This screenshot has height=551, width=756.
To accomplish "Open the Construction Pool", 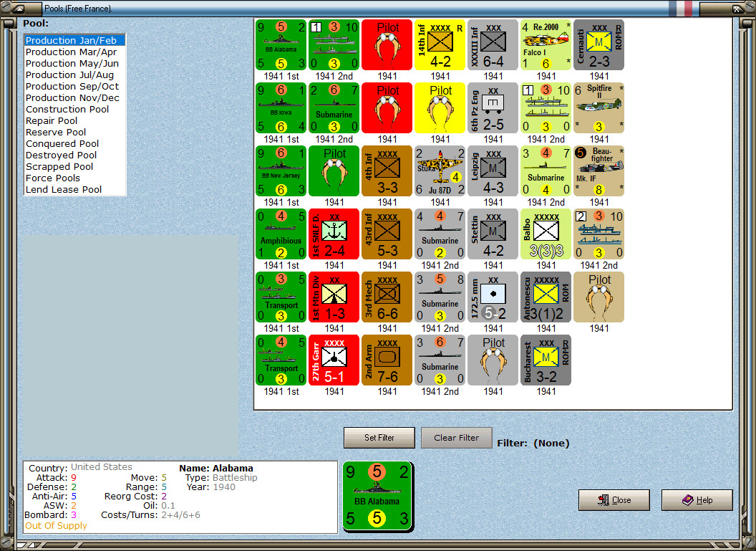I will click(74, 110).
